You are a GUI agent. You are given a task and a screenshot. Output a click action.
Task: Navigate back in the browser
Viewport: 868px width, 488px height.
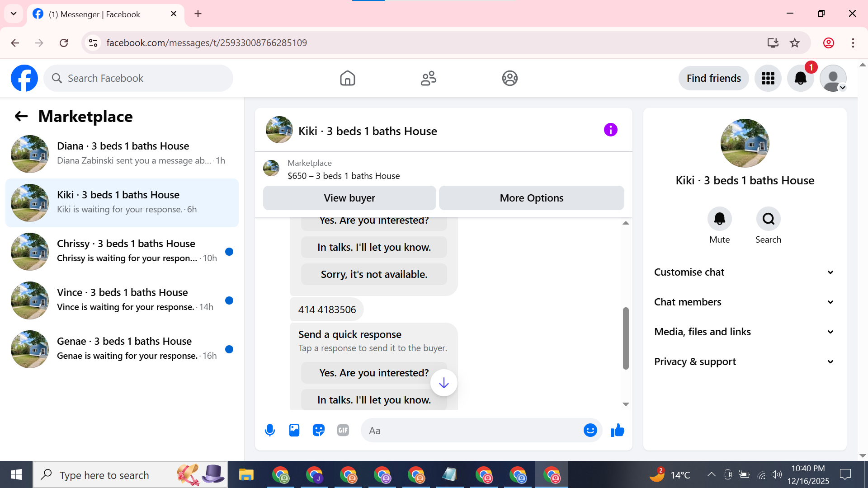(x=15, y=43)
